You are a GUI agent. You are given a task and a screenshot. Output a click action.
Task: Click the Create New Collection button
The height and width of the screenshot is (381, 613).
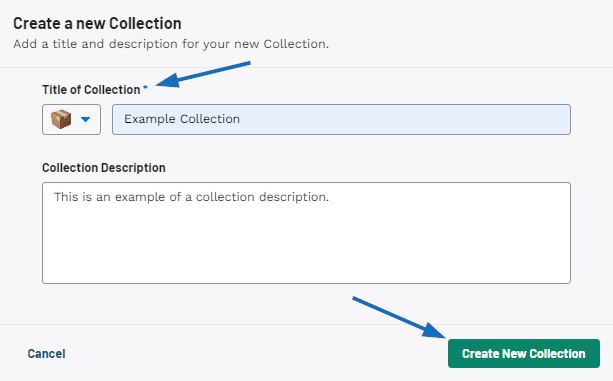tap(524, 354)
